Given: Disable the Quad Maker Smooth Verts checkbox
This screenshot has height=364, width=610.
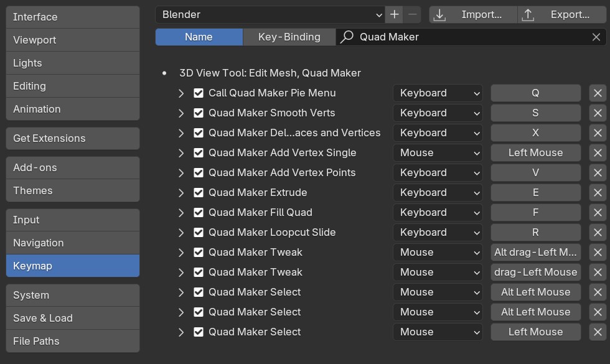Looking at the screenshot, I should coord(199,113).
